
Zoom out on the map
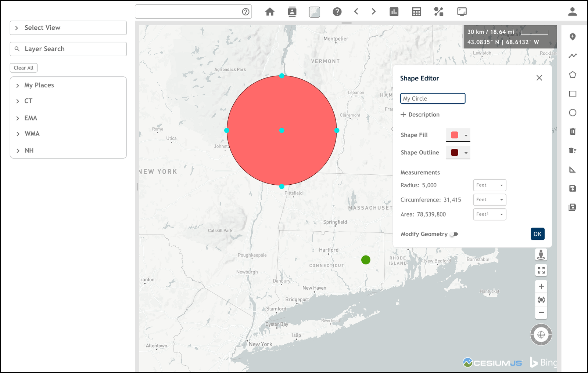coord(541,313)
